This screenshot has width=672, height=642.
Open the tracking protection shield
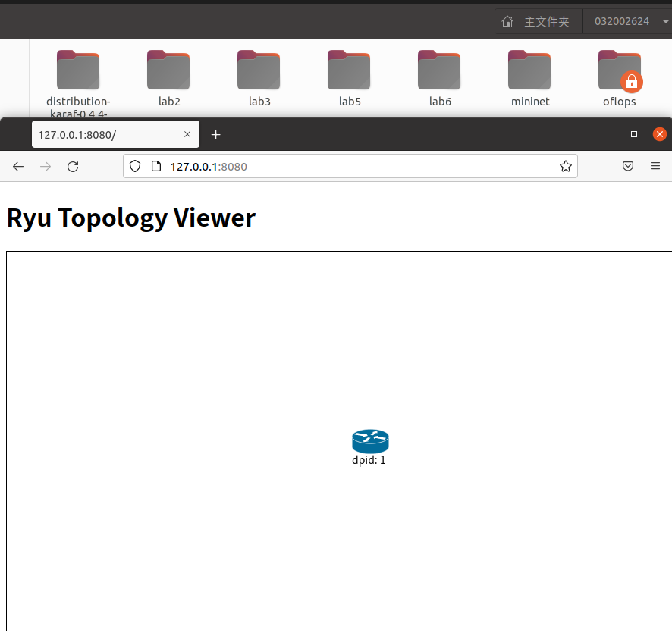click(x=135, y=166)
